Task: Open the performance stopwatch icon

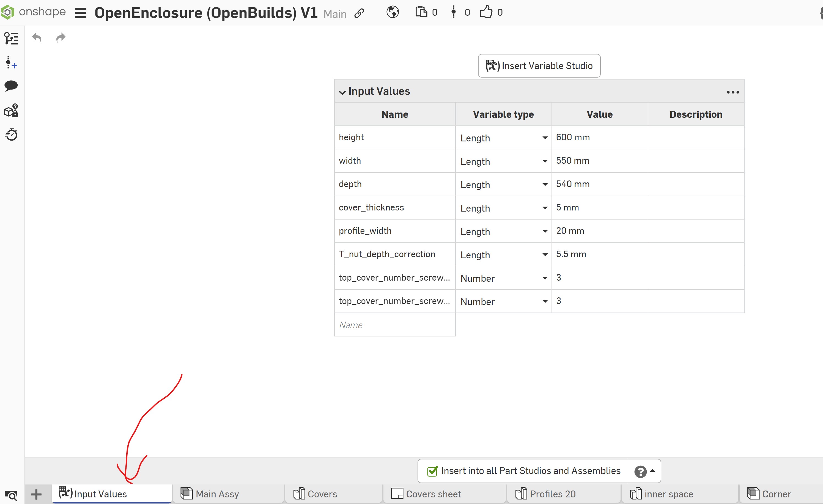Action: 11,135
